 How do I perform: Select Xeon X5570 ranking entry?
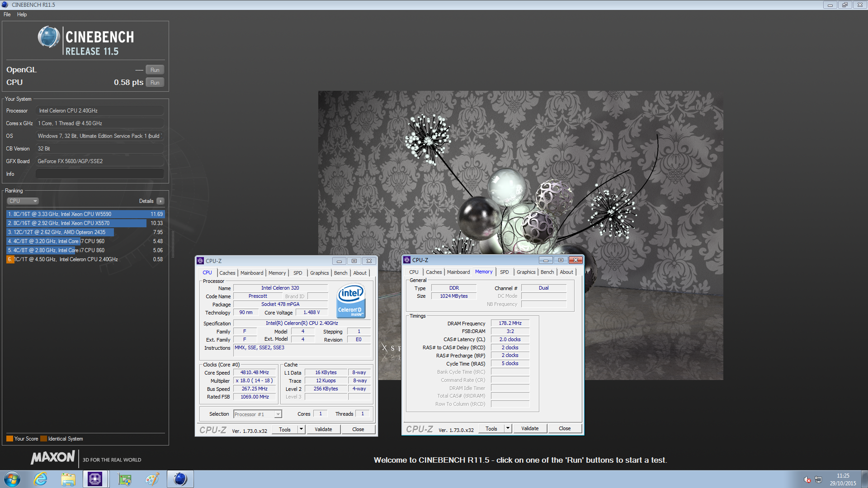click(85, 223)
